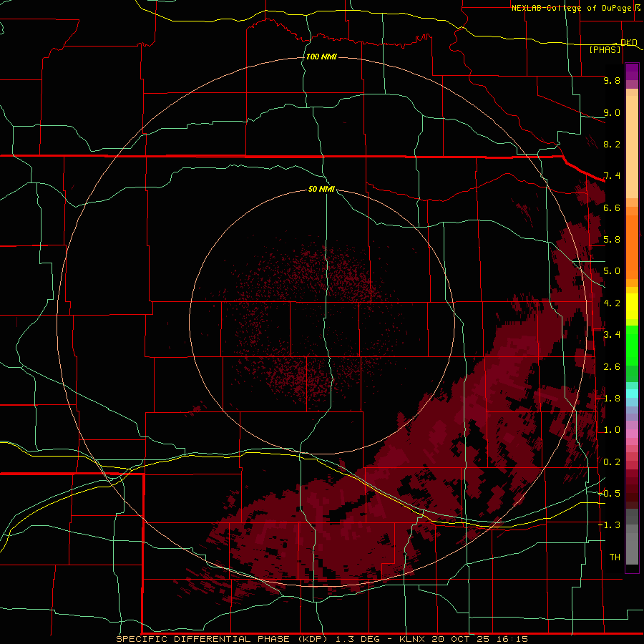Screen dimensions: 644x644
Task: Click the [PHAS] legend header label
Action: point(605,49)
